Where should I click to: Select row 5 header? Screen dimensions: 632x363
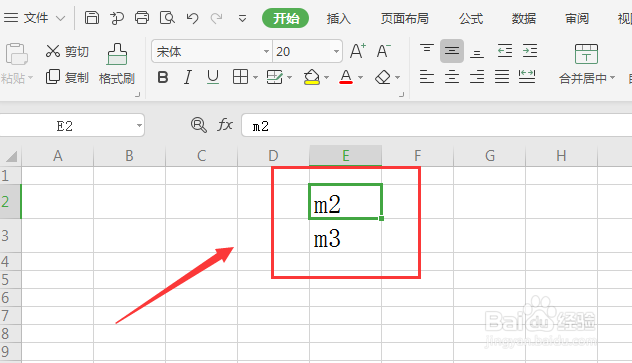coord(10,280)
